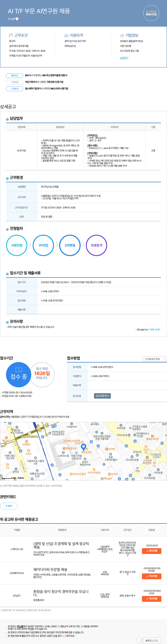Click the 접수 중 status circle
The width and height of the screenshot is (167, 644).
coord(18,374)
